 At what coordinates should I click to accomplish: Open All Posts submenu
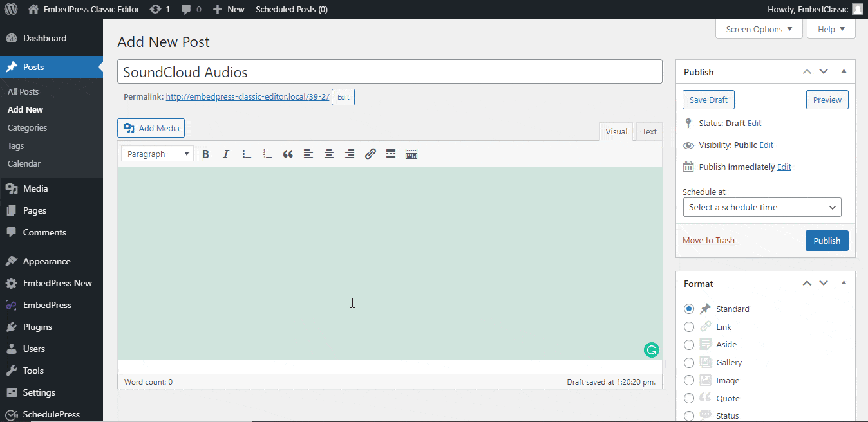coord(23,91)
